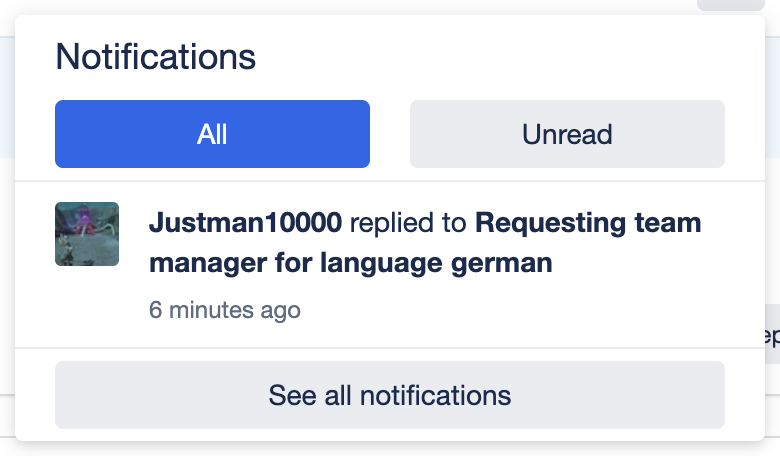
Task: Click the Notifications heading
Action: pos(156,57)
